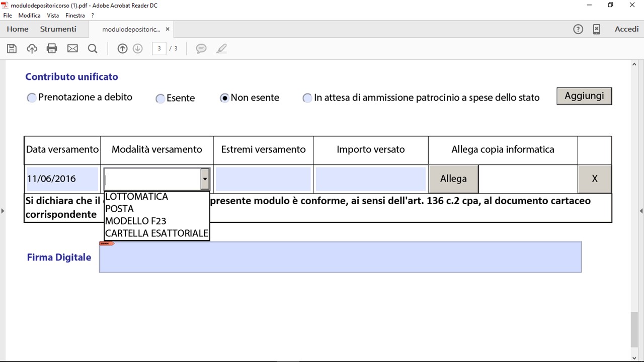The image size is (644, 362).
Task: Select Esente radio button
Action: coord(160,99)
